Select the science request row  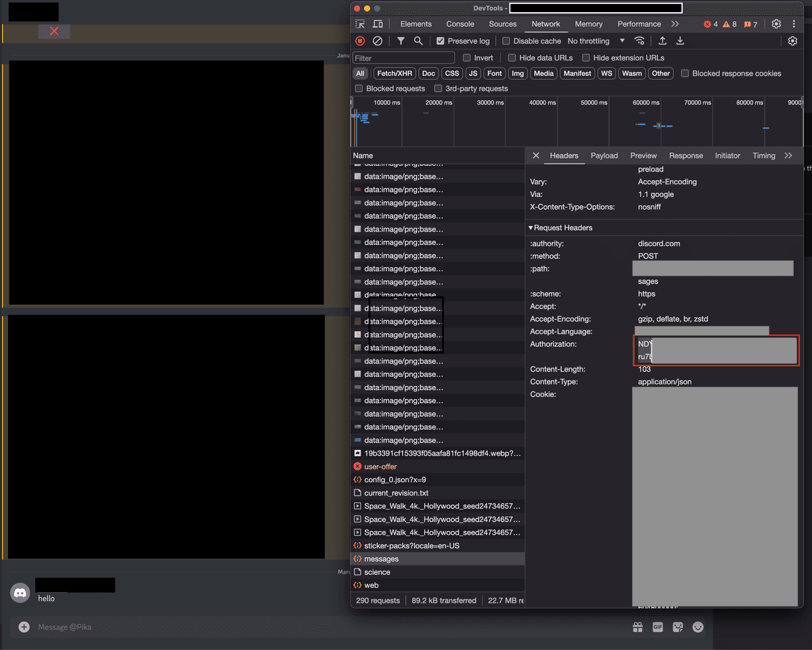pos(437,572)
